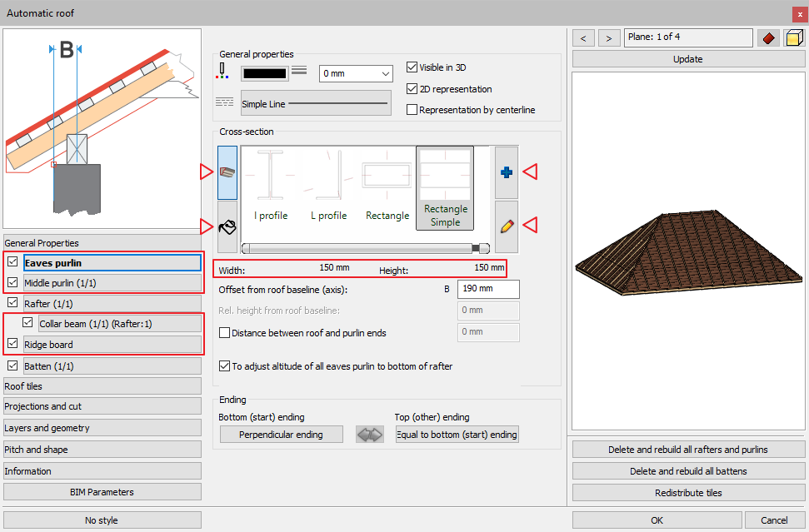Toggle the Visible in 3D checkbox
This screenshot has width=809, height=532.
(x=412, y=67)
